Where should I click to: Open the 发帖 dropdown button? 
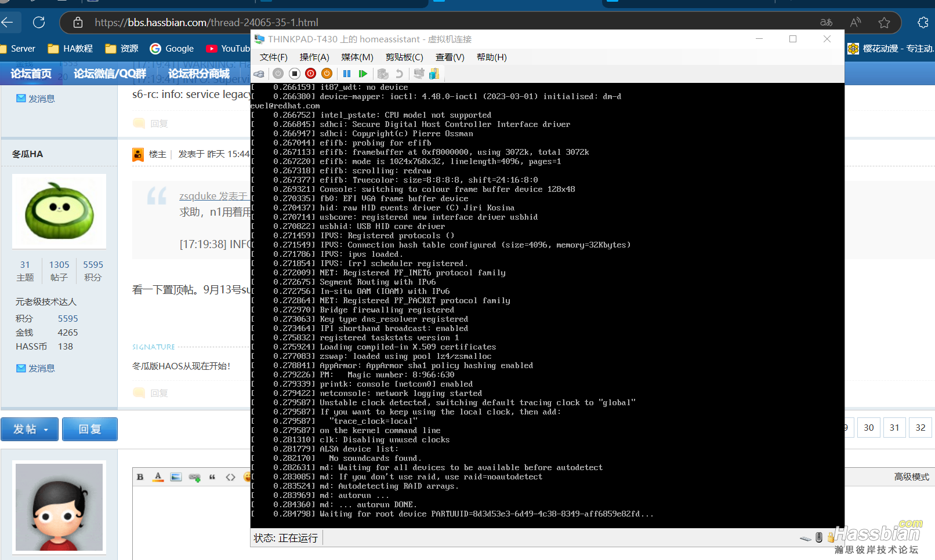(30, 429)
